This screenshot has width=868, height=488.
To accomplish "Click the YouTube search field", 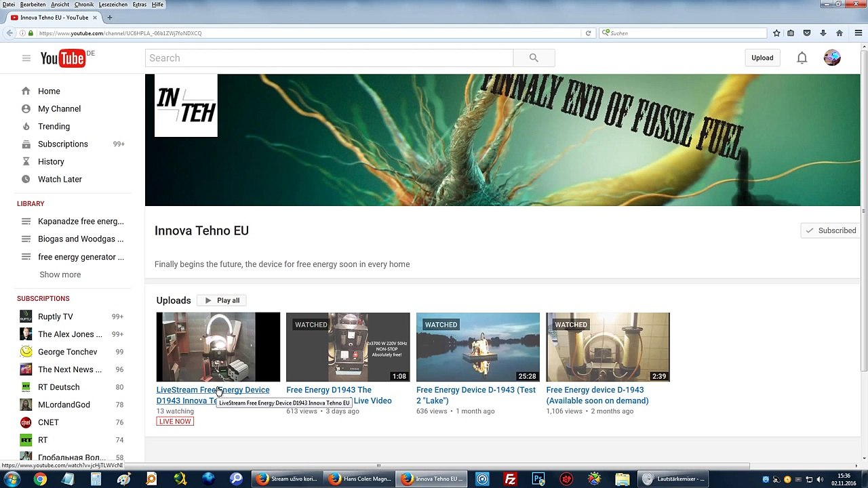I will tap(329, 58).
